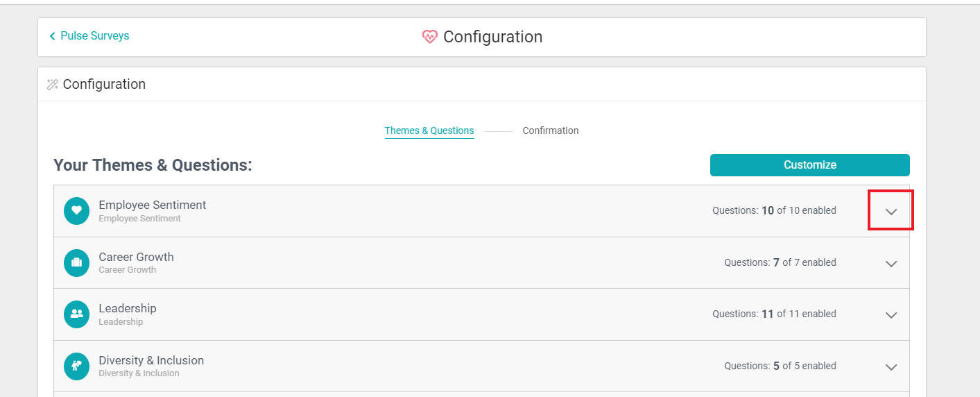Click the heartbeat icon beside Configuration title
Image resolution: width=980 pixels, height=397 pixels.
pyautogui.click(x=430, y=37)
